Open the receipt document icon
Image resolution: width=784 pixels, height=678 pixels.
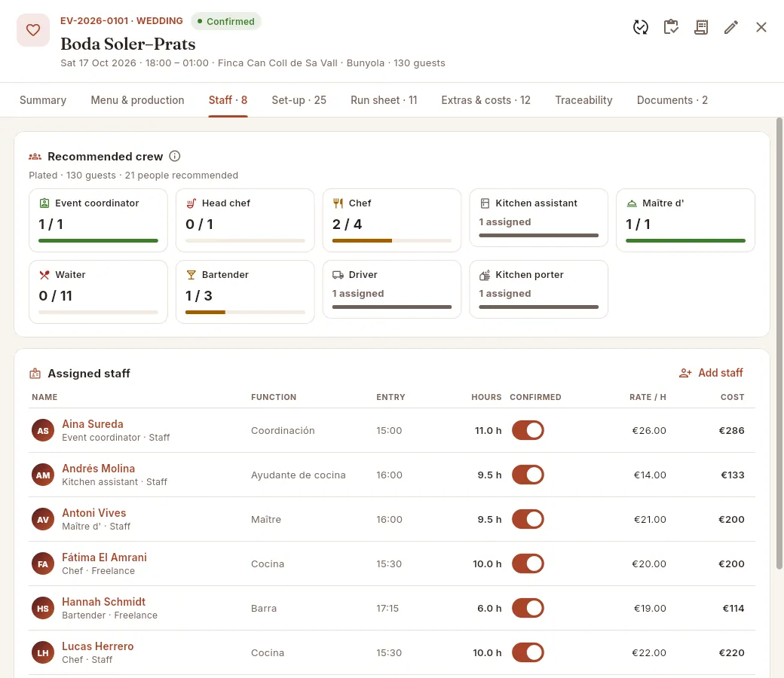[x=701, y=27]
